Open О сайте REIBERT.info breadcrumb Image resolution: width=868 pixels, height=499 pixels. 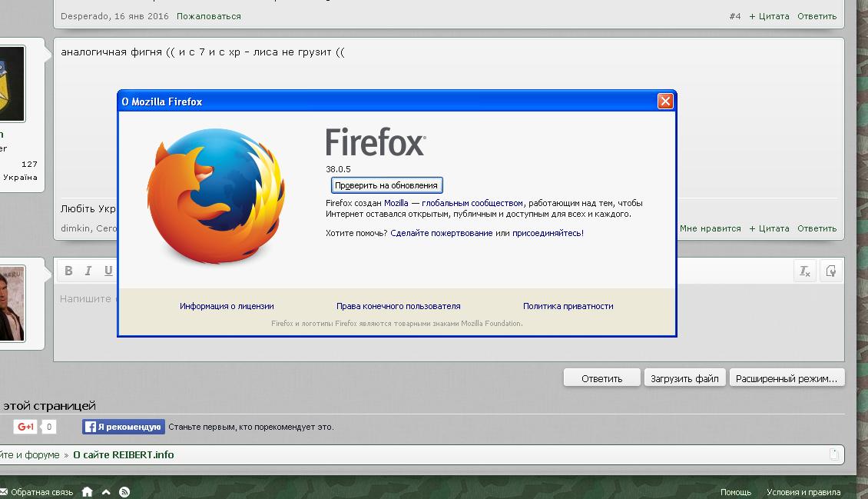124,454
